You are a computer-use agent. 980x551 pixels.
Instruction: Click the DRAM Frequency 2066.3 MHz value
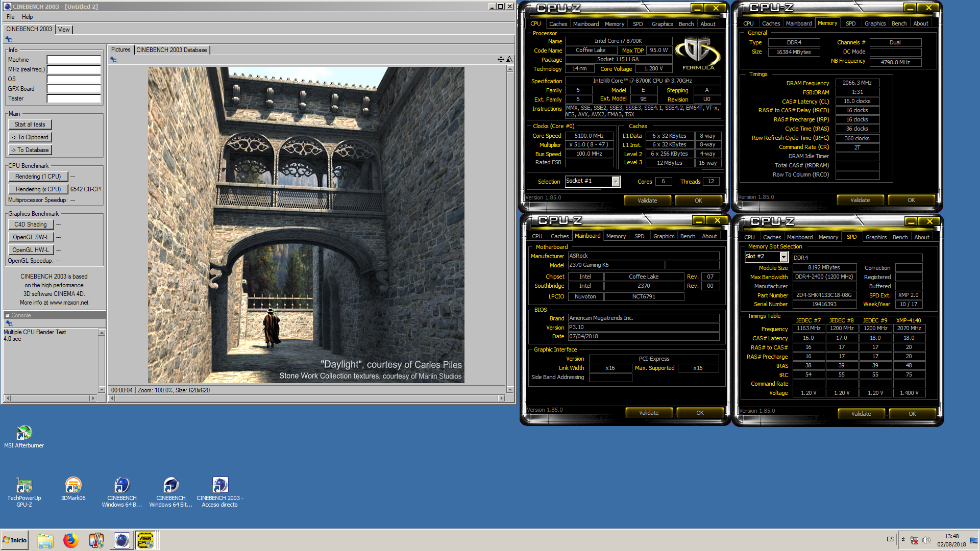pyautogui.click(x=857, y=83)
